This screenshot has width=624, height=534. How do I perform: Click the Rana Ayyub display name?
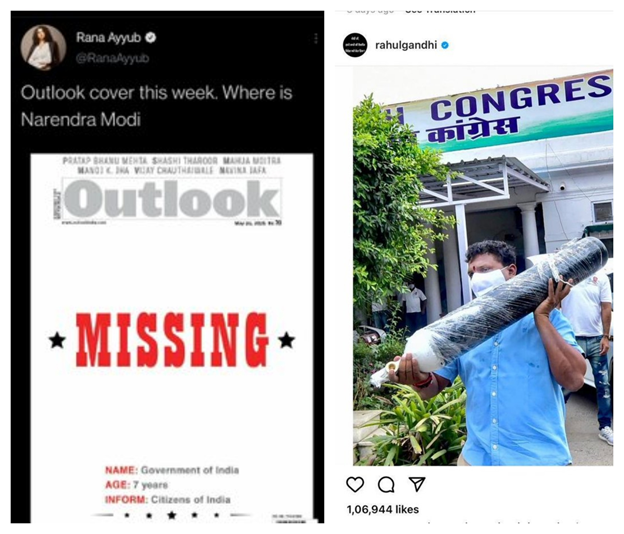108,37
